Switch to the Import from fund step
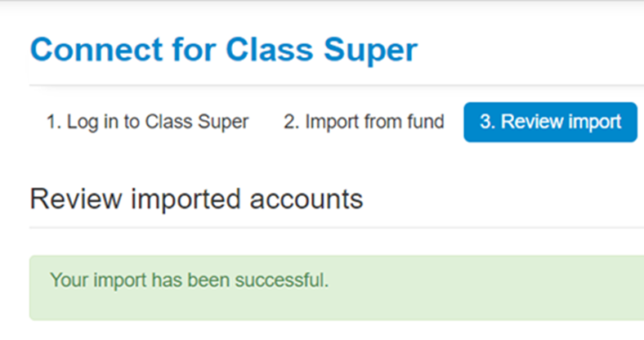644x340 pixels. pos(364,123)
